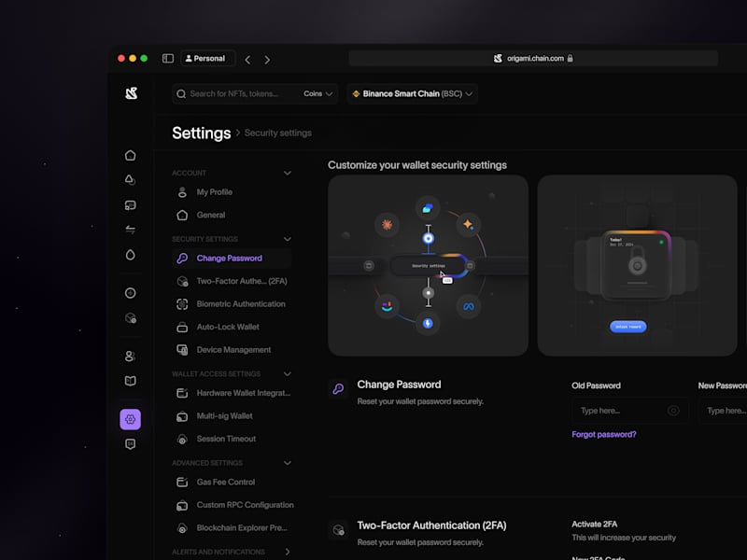The height and width of the screenshot is (560, 747).
Task: Open My Profile settings
Action: (232, 192)
